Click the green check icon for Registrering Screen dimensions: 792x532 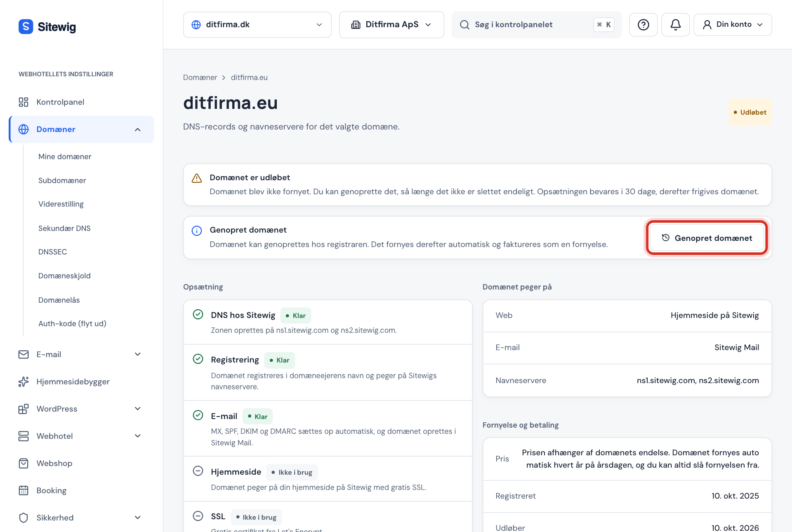(198, 359)
